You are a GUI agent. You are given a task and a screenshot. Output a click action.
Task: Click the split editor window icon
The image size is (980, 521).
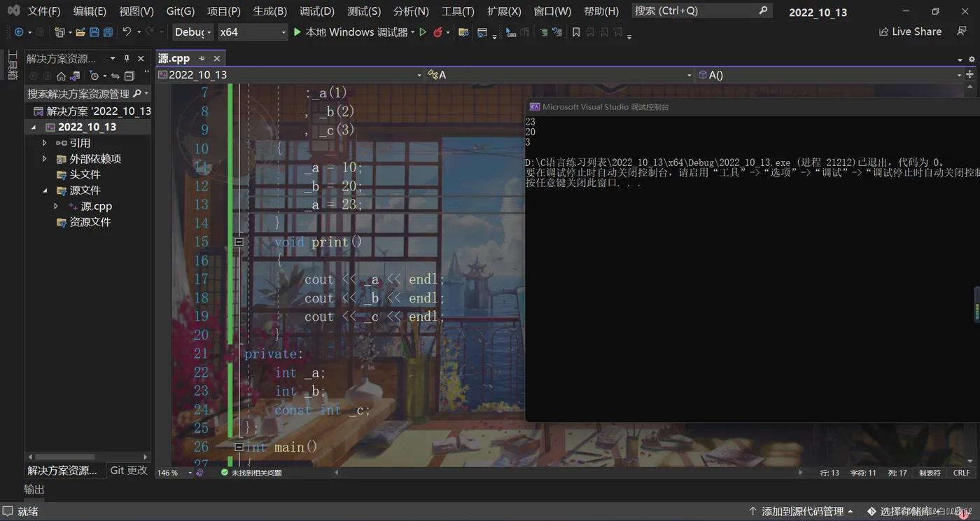tap(971, 75)
